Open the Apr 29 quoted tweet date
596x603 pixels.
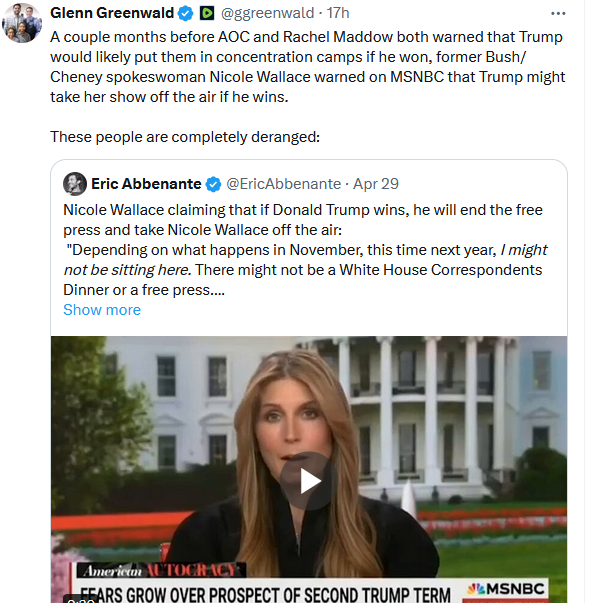(x=376, y=184)
